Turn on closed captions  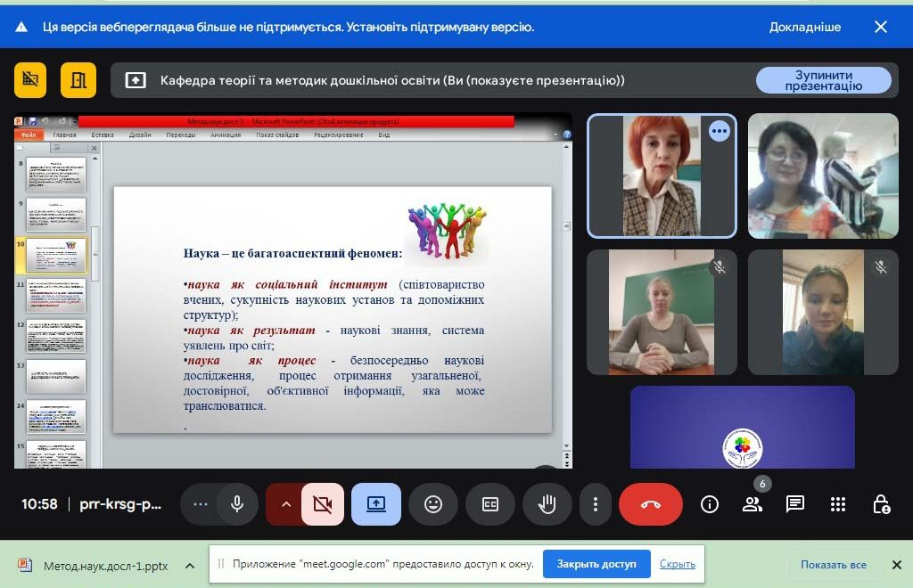click(490, 504)
